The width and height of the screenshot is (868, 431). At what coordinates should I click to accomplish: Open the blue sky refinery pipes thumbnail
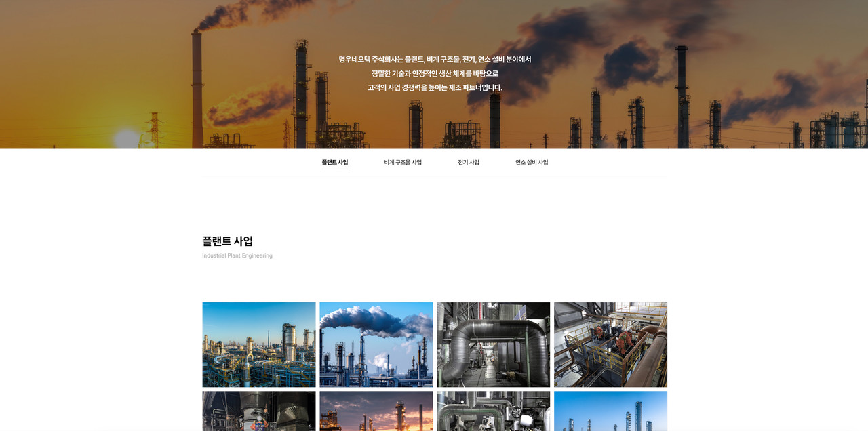[x=259, y=344]
